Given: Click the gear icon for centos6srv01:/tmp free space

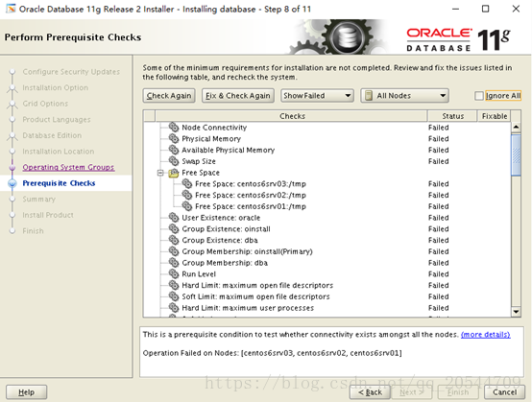Looking at the screenshot, I should 187,206.
